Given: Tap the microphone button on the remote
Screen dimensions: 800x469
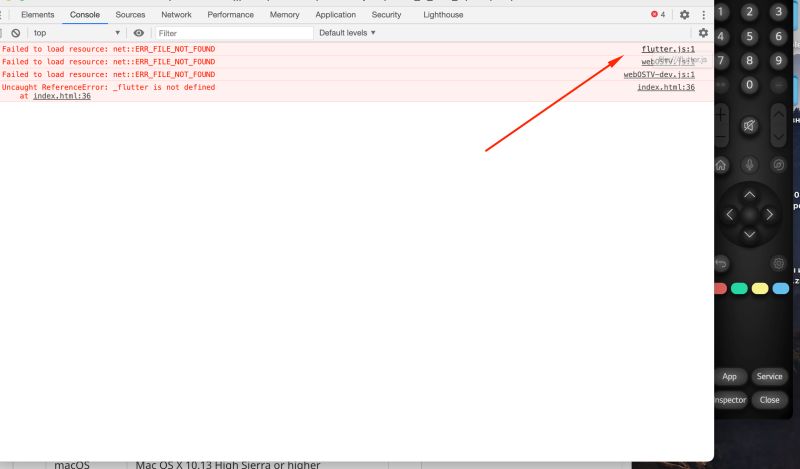Looking at the screenshot, I should pos(749,165).
